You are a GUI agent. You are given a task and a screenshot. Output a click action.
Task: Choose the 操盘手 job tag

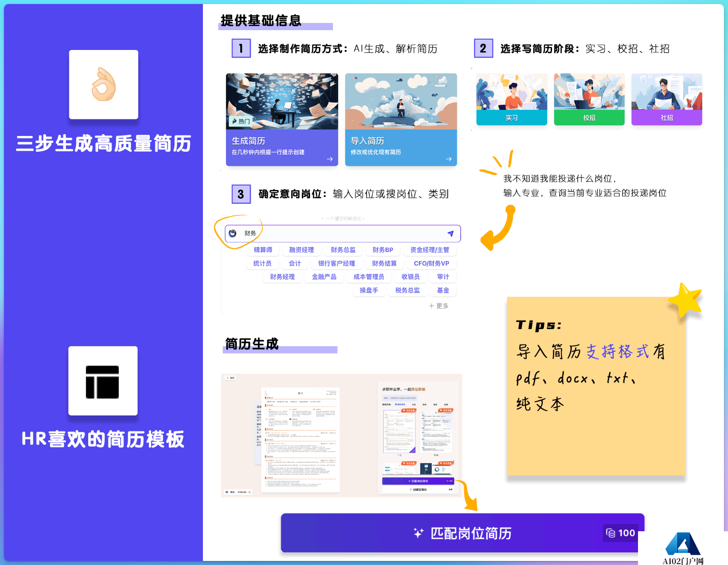click(x=368, y=290)
